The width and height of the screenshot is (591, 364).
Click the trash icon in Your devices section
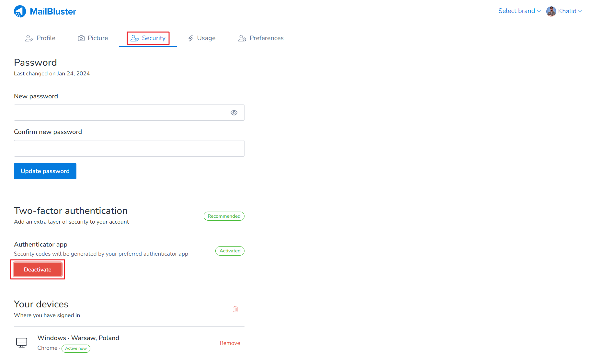coord(235,309)
